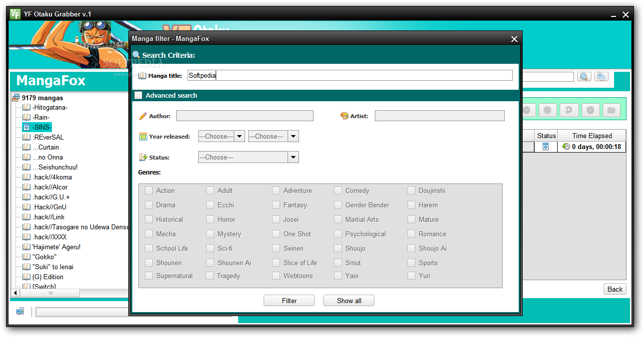The height and width of the screenshot is (337, 644).
Task: Click the download icon next to -SINS-
Action: pyautogui.click(x=26, y=127)
